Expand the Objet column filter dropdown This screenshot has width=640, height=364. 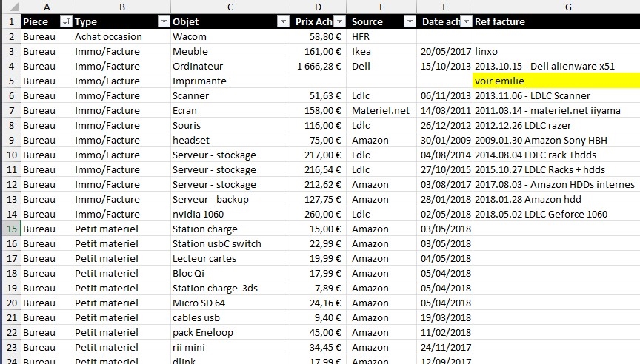282,21
